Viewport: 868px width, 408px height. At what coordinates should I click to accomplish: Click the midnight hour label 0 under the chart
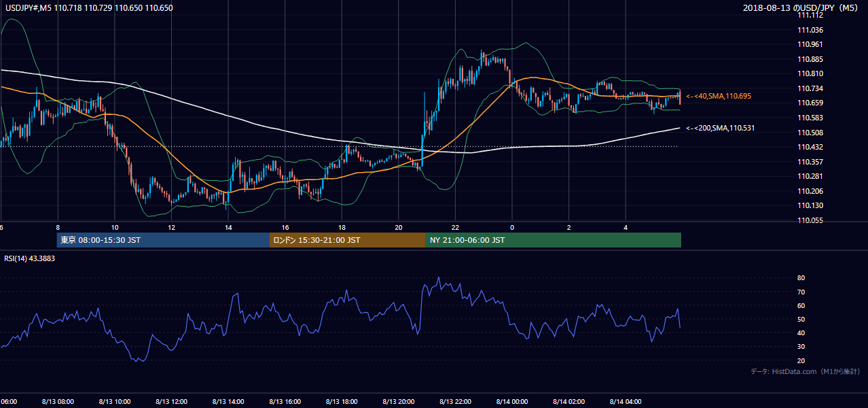click(x=512, y=228)
